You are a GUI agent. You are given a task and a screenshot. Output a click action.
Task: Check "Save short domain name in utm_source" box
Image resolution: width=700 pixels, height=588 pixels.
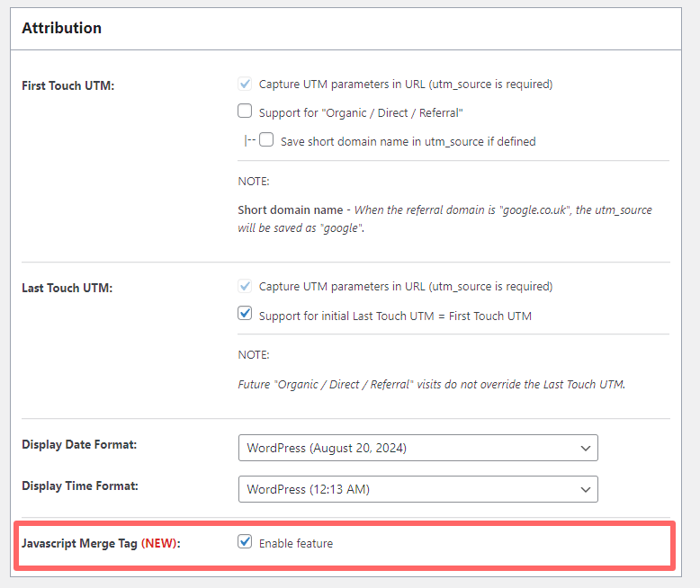266,140
